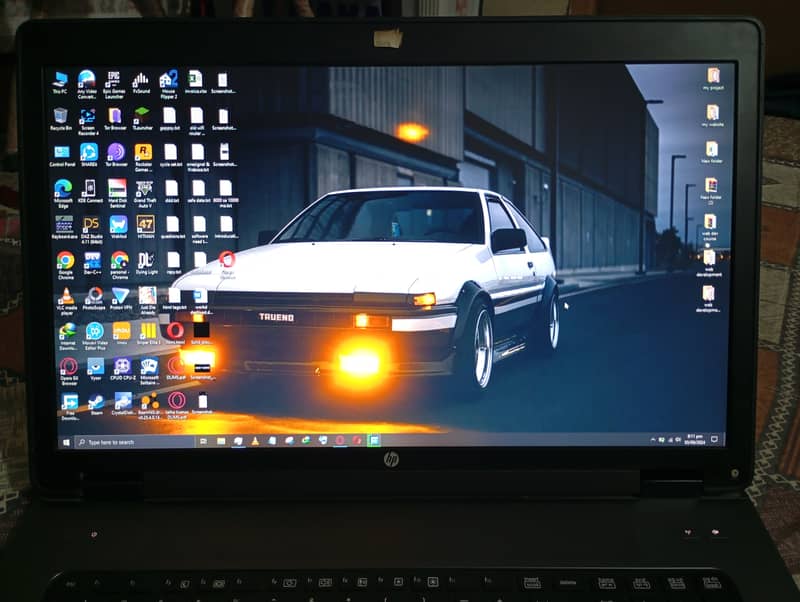800x602 pixels.
Task: Open the Recycle Bin
Action: tap(60, 116)
